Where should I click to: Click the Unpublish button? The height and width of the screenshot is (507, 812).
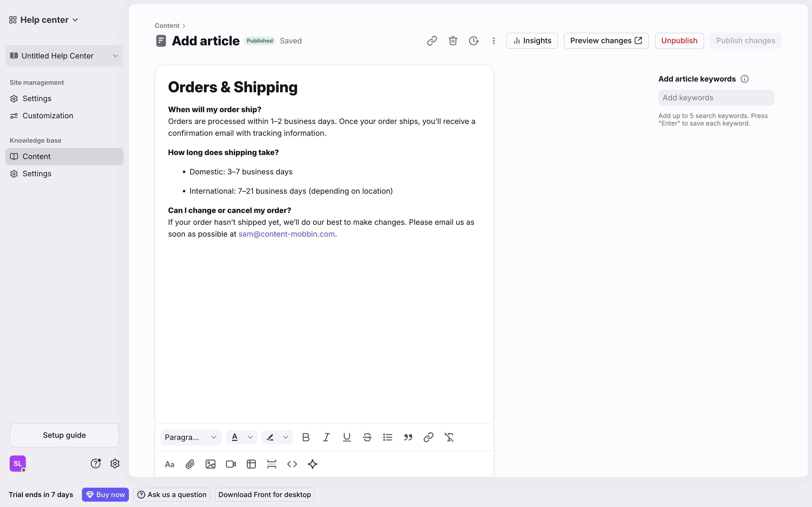pos(679,41)
